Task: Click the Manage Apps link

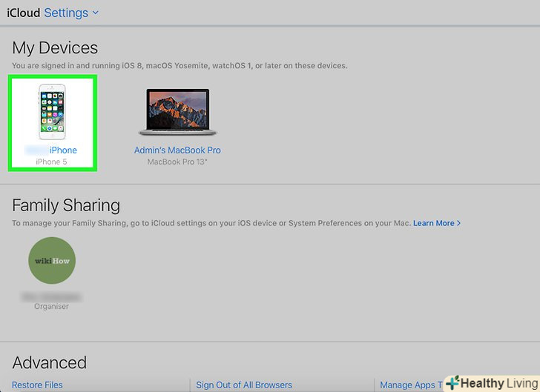Action: coord(411,385)
